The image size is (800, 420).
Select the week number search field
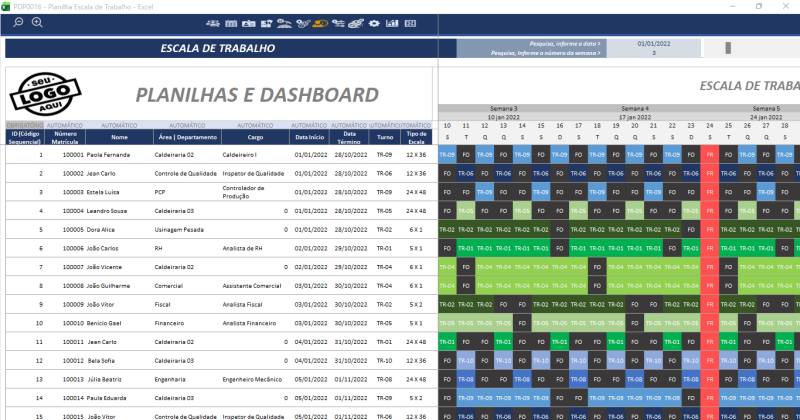[x=654, y=53]
